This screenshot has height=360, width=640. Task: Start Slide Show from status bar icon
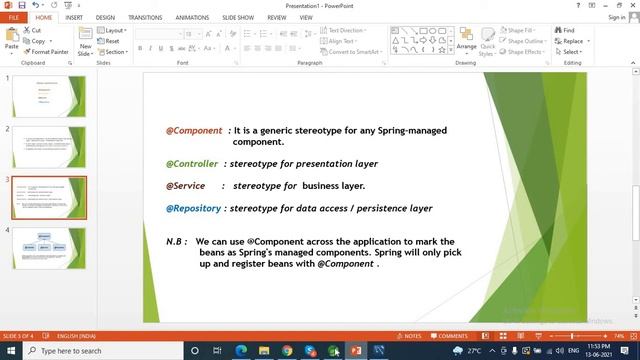click(538, 336)
